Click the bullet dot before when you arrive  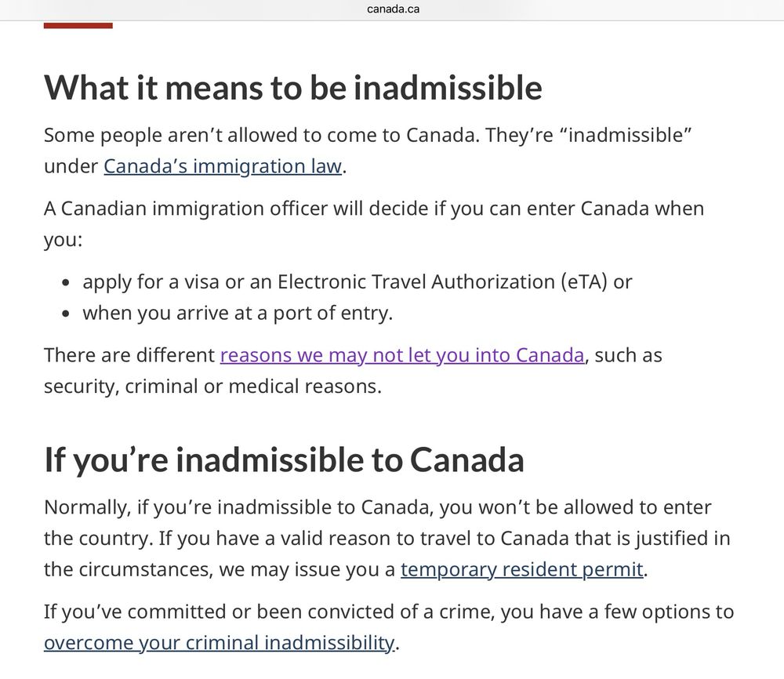click(x=66, y=314)
